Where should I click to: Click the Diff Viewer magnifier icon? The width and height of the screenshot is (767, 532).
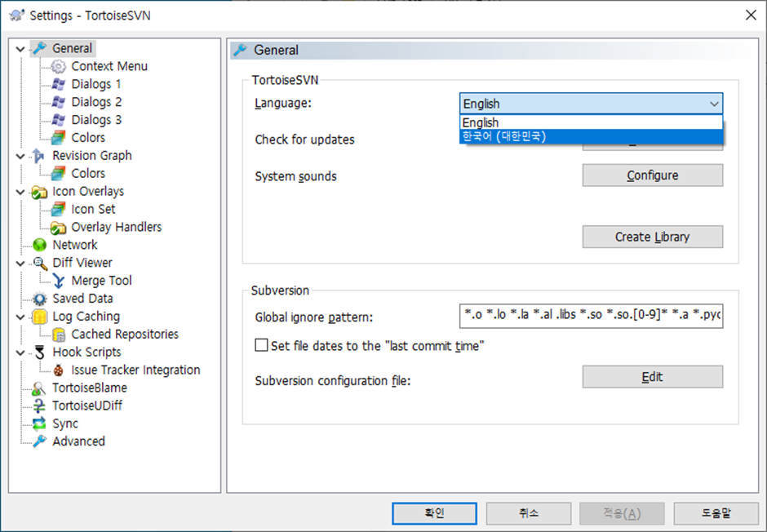pos(40,263)
